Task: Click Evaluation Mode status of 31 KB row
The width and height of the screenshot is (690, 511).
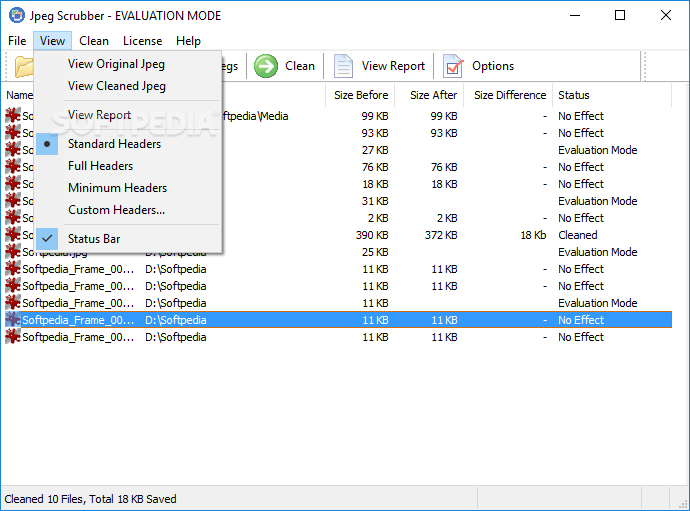Action: (598, 201)
